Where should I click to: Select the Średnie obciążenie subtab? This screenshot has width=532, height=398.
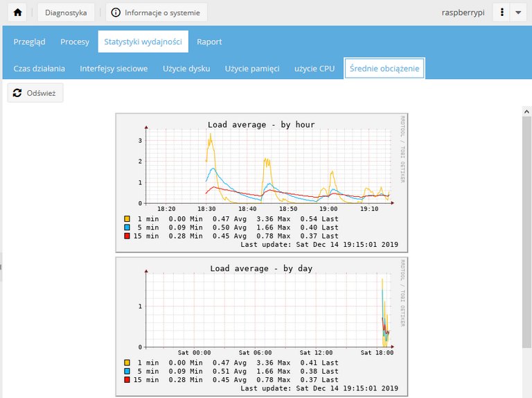pyautogui.click(x=384, y=69)
